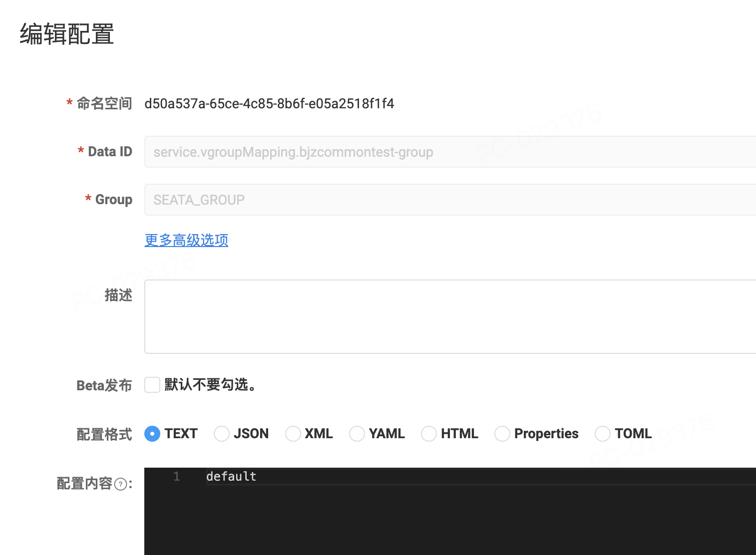Click line number 1 in editor gutter
This screenshot has height=555, width=756.
(x=177, y=477)
